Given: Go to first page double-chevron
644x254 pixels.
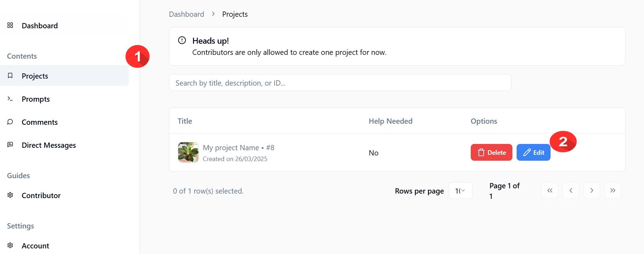Looking at the screenshot, I should click(550, 190).
